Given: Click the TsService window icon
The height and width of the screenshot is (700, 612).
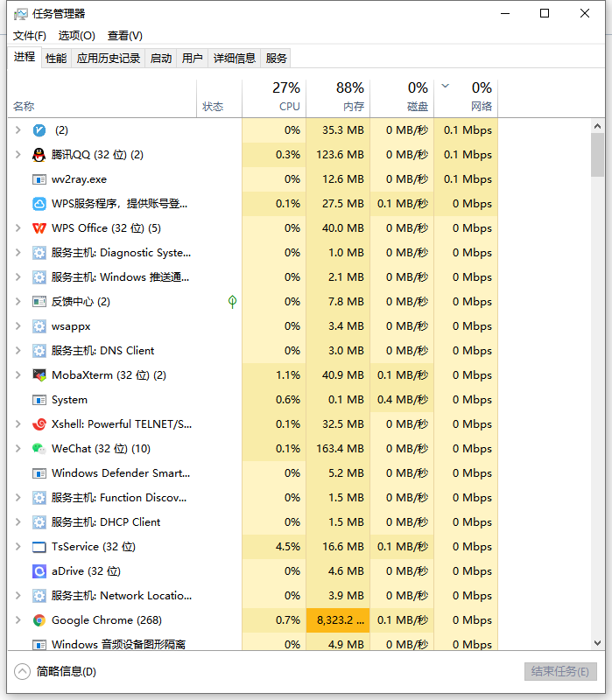Looking at the screenshot, I should click(39, 547).
